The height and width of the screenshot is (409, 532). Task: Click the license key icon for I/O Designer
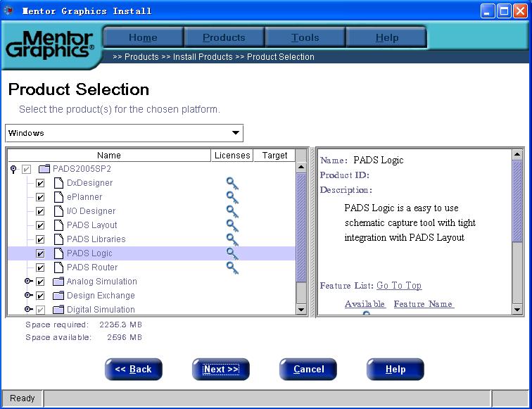pyautogui.click(x=232, y=212)
